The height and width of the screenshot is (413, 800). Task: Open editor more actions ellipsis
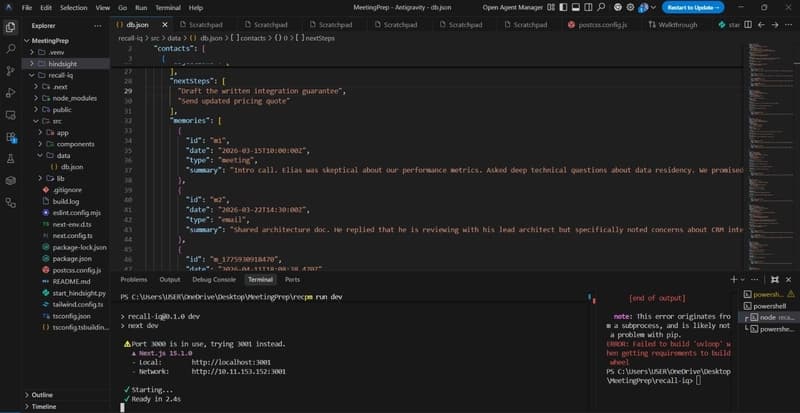coord(788,25)
